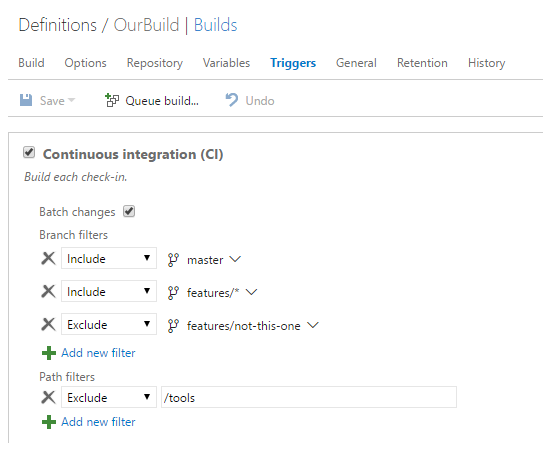The image size is (550, 450).
Task: Remove the features/* branch filter with X
Action: coord(48,291)
